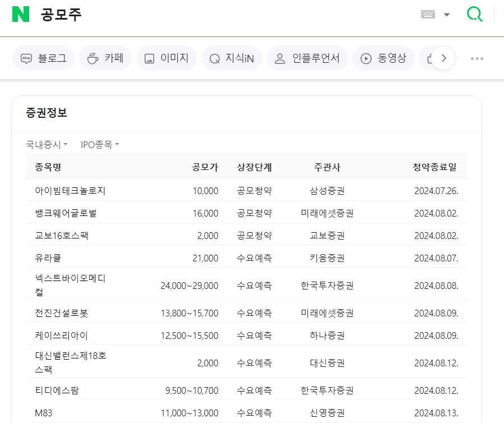Image resolution: width=504 pixels, height=423 pixels.
Task: Show more tabs with right arrow
Action: point(443,58)
